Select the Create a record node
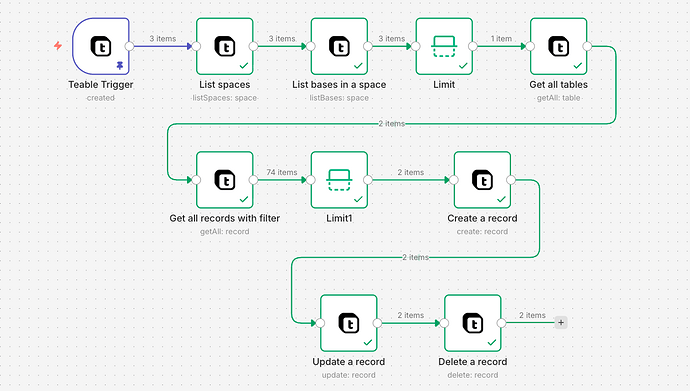The width and height of the screenshot is (690, 391). [482, 180]
